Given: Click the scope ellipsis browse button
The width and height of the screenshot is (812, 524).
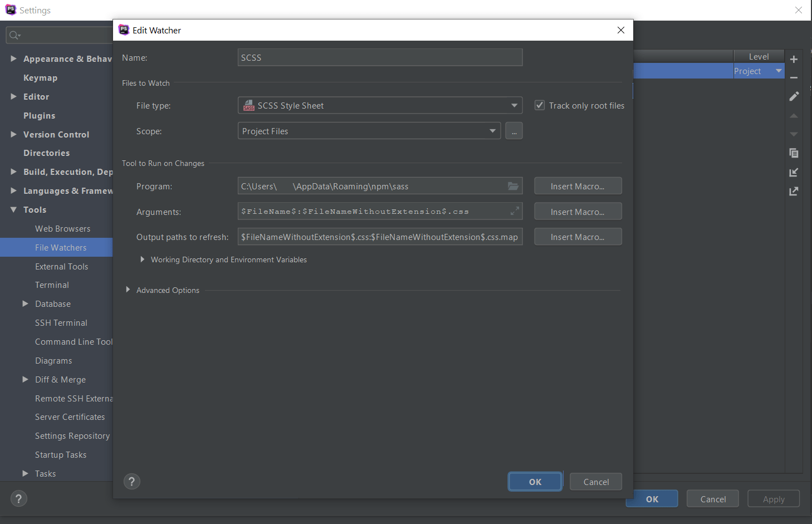Looking at the screenshot, I should [x=513, y=131].
